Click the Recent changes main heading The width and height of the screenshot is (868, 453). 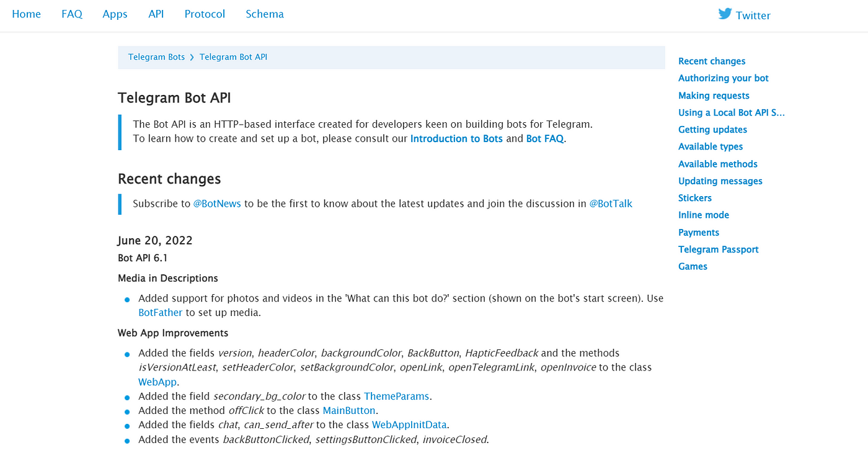pos(169,179)
